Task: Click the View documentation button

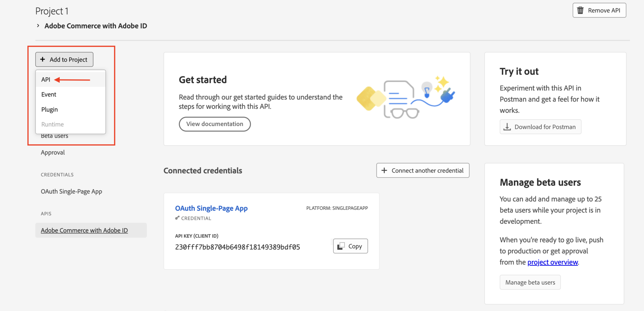Action: [x=215, y=124]
